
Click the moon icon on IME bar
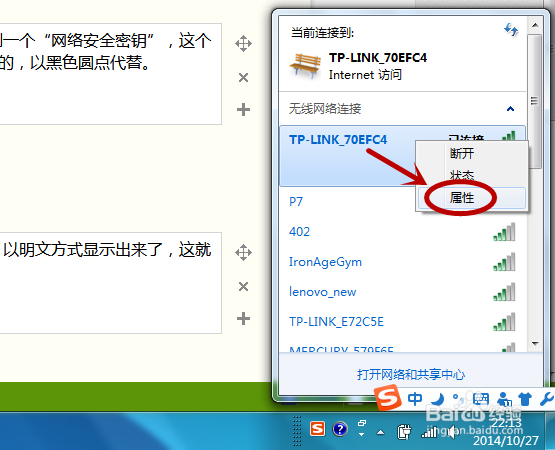point(438,399)
